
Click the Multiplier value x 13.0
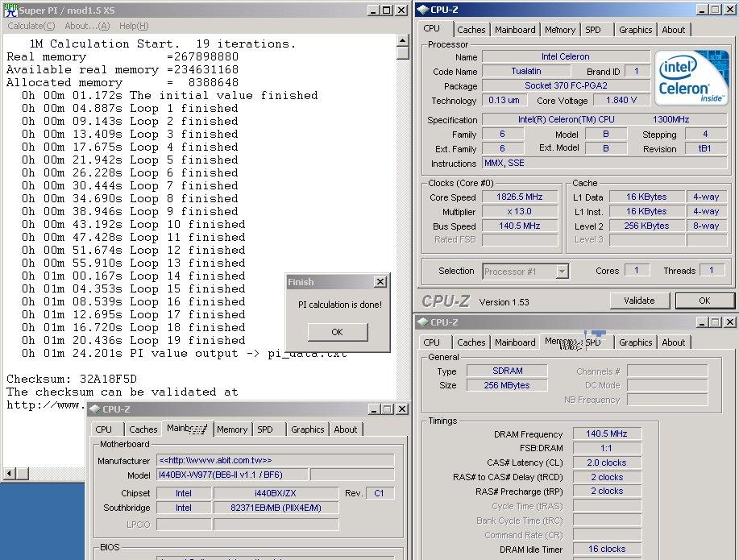tap(519, 212)
